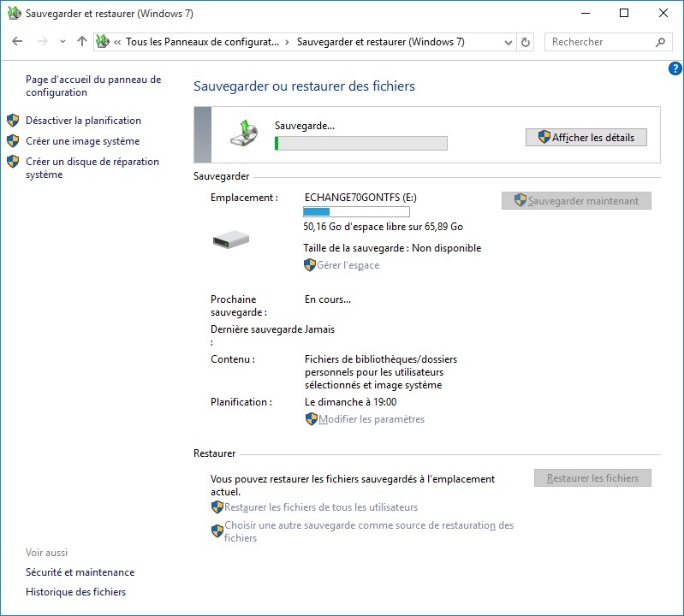Click the E: drive icon
Viewport: 684px width, 616px height.
point(231,240)
